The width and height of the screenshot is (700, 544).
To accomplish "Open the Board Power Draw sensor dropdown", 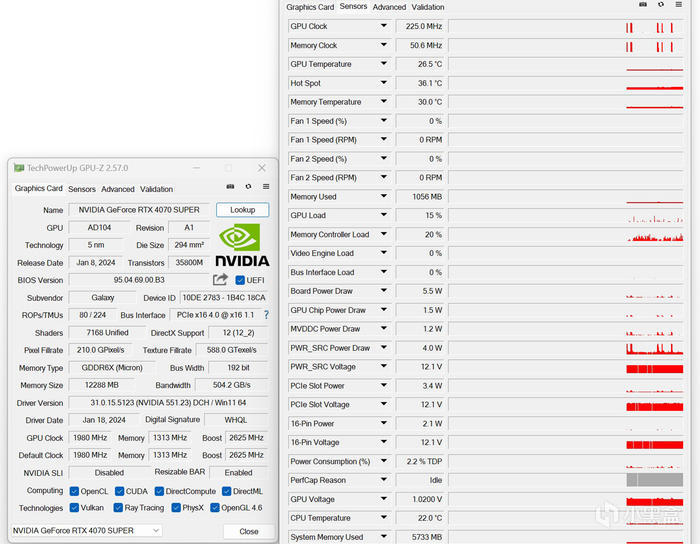I will coord(383,291).
